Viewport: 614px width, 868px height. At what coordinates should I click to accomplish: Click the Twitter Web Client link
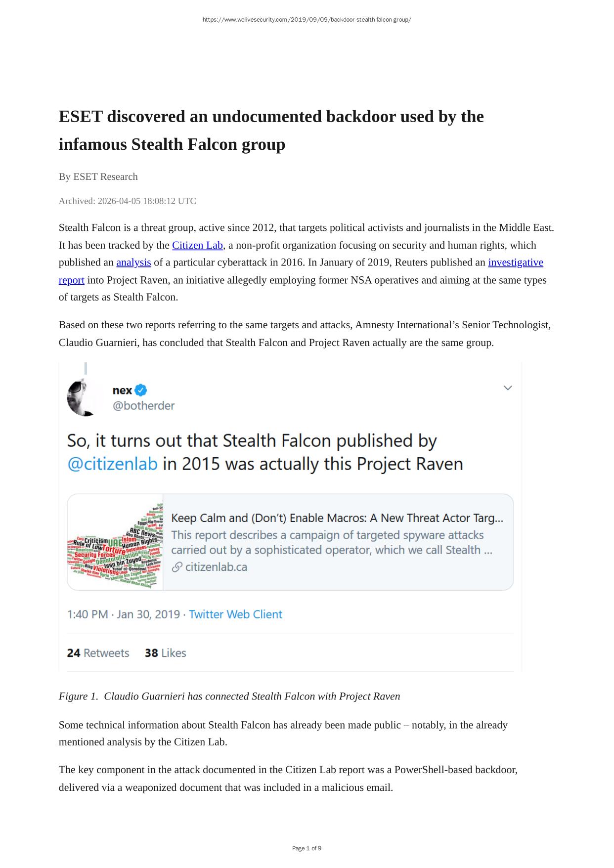(235, 614)
